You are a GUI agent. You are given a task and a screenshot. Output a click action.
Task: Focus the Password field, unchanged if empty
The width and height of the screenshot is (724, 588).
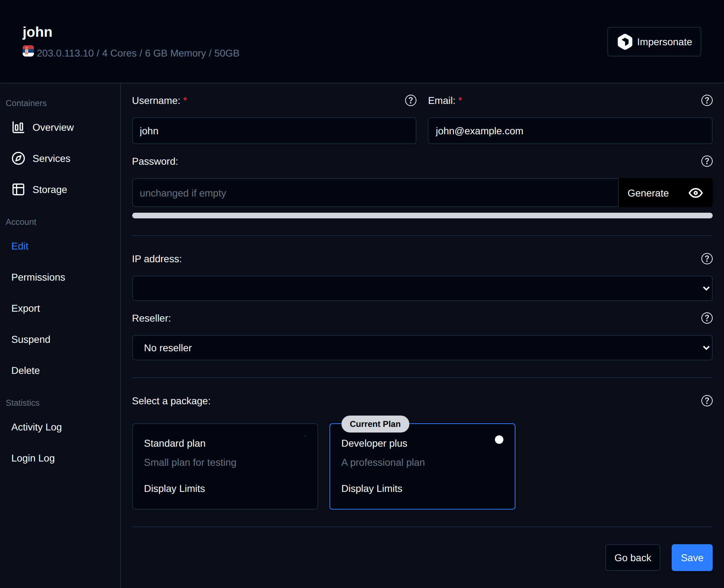375,193
